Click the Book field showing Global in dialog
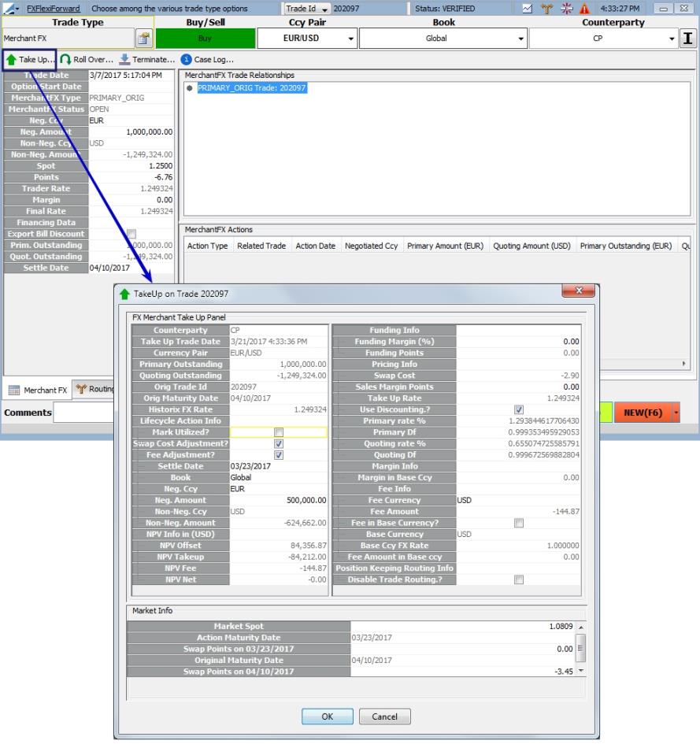Viewport: 700px width, 748px height. [x=279, y=477]
